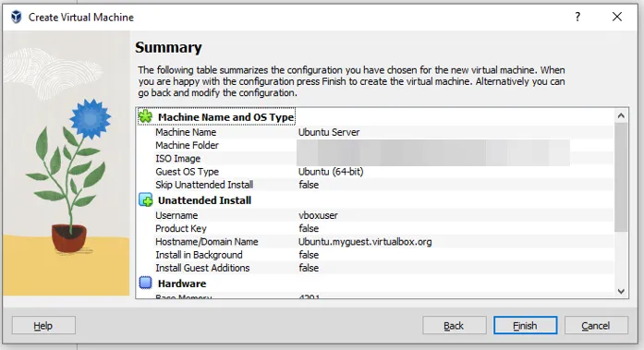Select the Skip Unattended Install row label
This screenshot has height=350, width=644.
click(x=204, y=185)
